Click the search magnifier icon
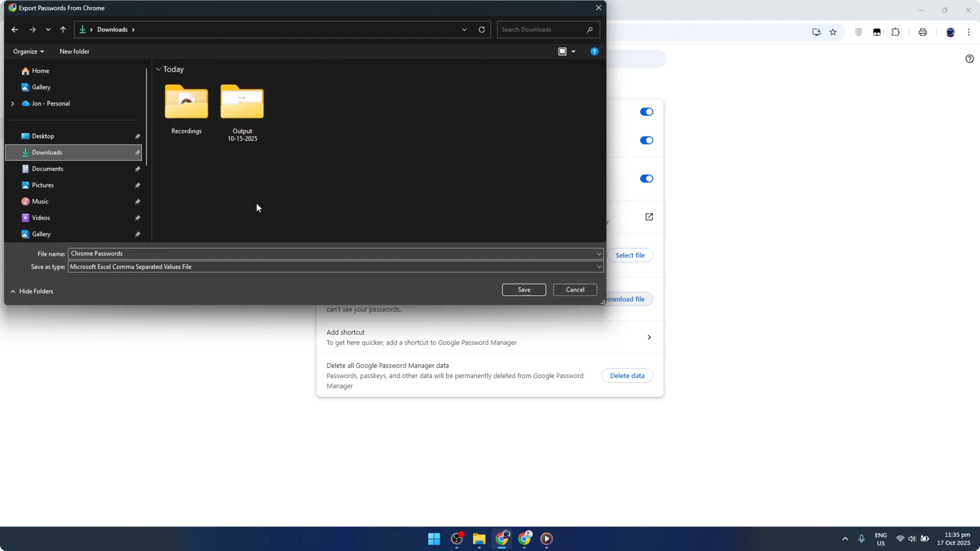The image size is (980, 551). (x=590, y=30)
